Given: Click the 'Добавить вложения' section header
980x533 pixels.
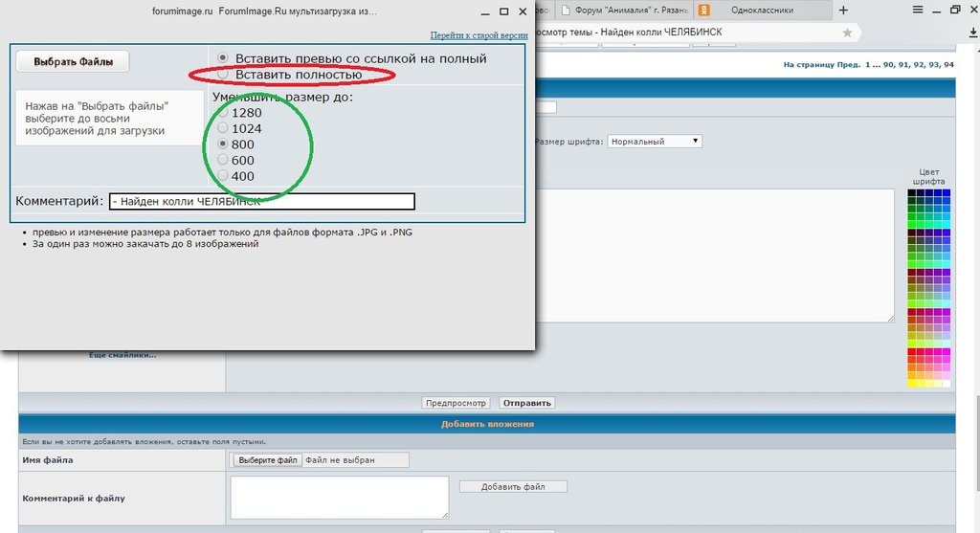Looking at the screenshot, I should [487, 424].
